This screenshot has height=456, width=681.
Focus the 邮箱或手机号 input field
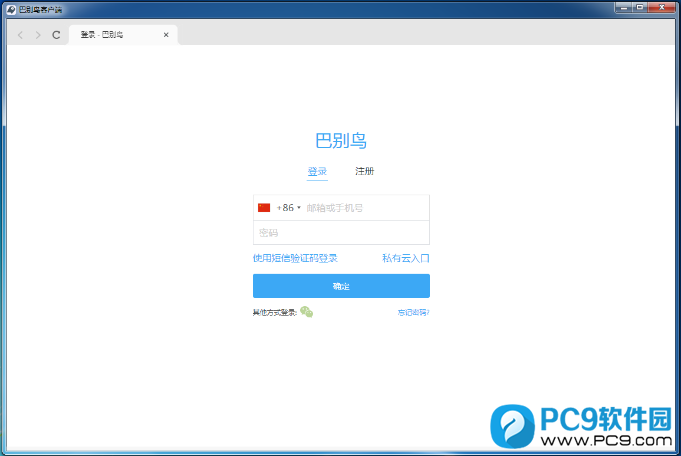click(366, 208)
